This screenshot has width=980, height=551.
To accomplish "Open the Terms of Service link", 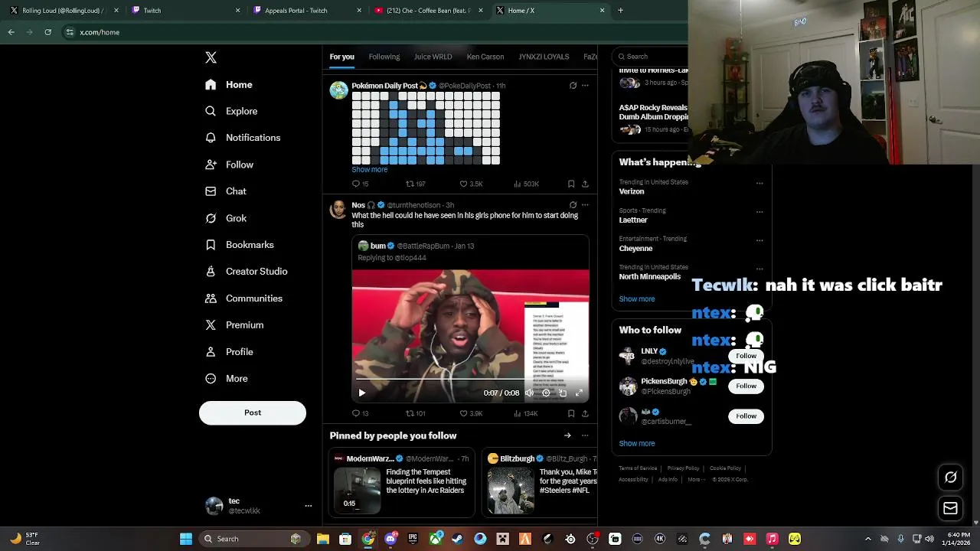I will [638, 468].
